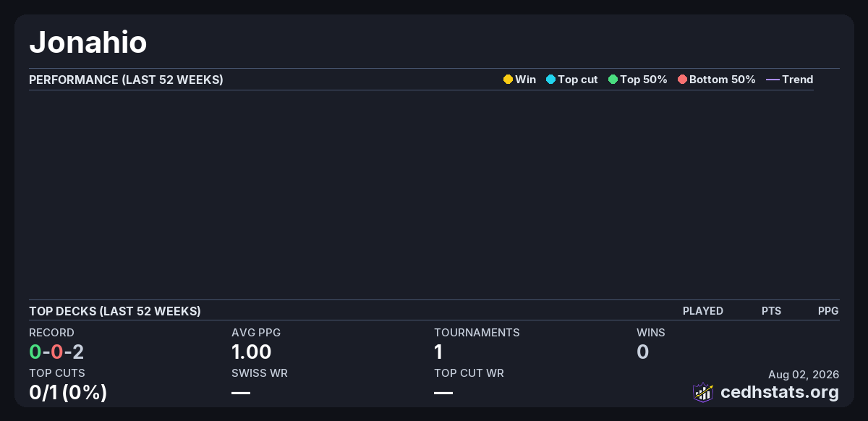The width and height of the screenshot is (868, 421).
Task: Select the PLAYED column header
Action: coord(703,311)
